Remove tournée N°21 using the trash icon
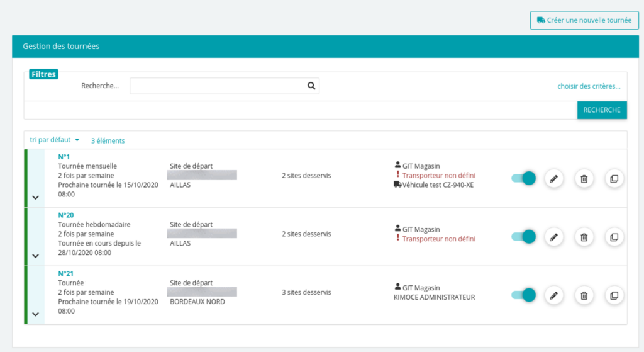644x352 pixels. (584, 295)
